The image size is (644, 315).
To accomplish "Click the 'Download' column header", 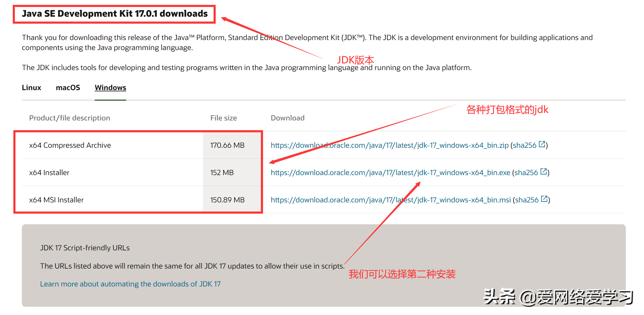I will [x=288, y=118].
